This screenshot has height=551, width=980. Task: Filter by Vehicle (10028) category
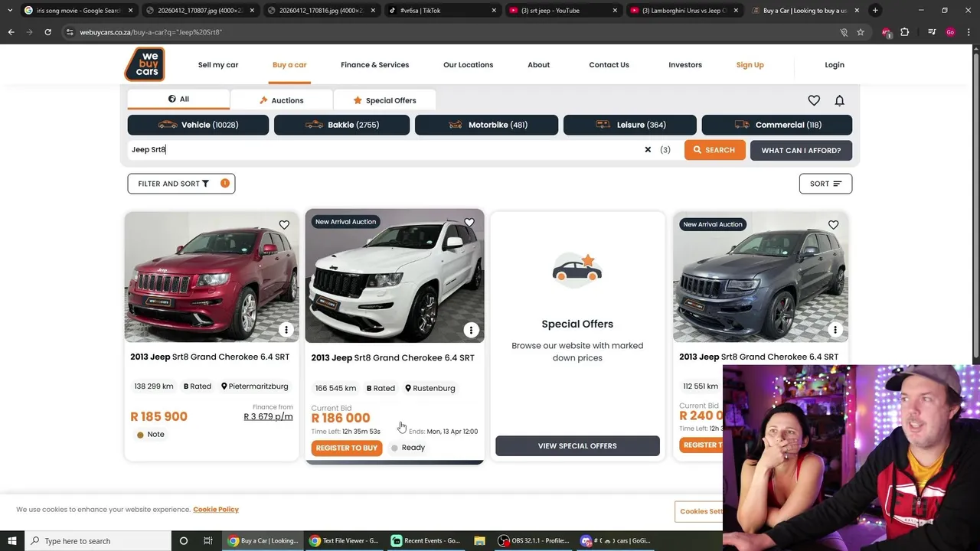[198, 125]
